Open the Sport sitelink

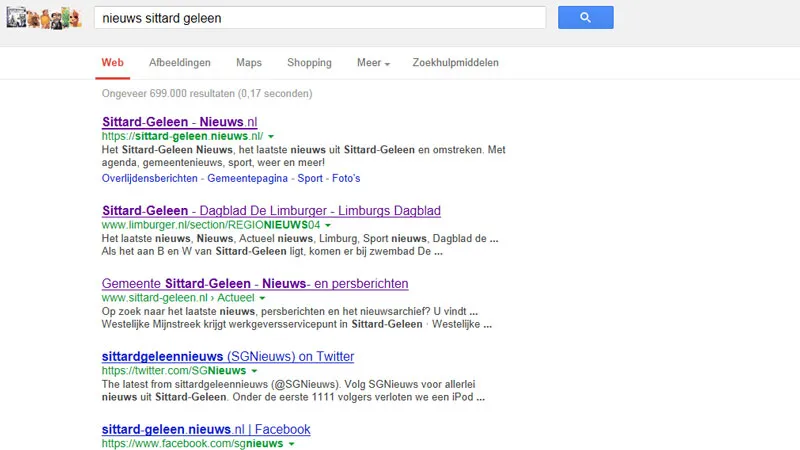310,179
